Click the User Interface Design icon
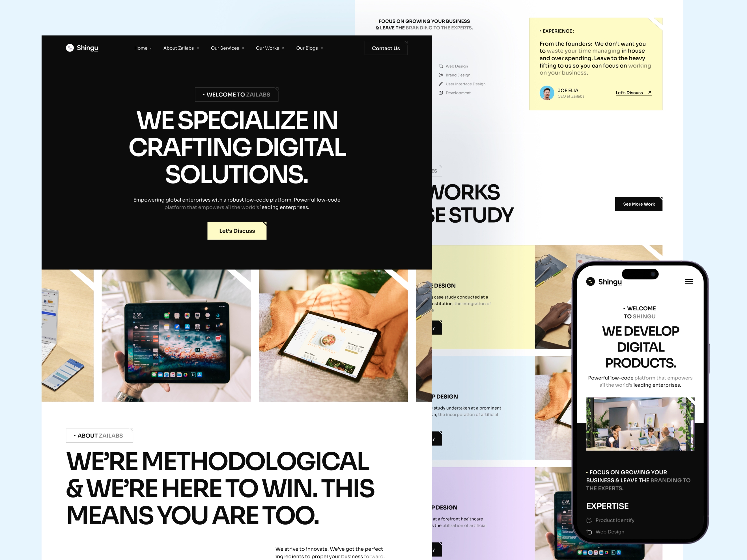Viewport: 747px width, 560px height. click(x=440, y=83)
